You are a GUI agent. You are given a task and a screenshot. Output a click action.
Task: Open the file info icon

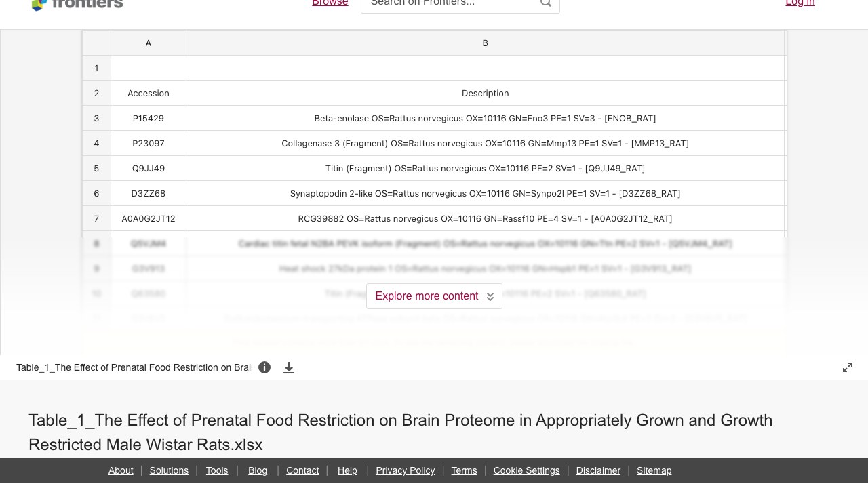[x=264, y=367]
